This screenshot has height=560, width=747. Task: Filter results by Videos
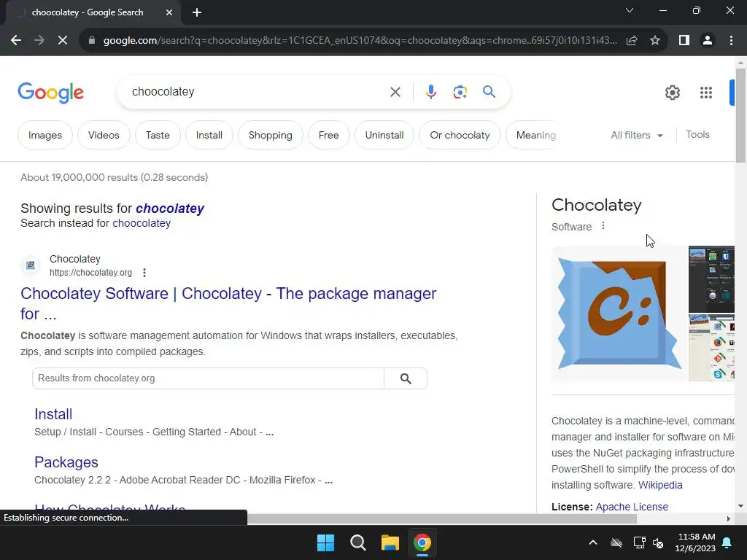pos(104,135)
